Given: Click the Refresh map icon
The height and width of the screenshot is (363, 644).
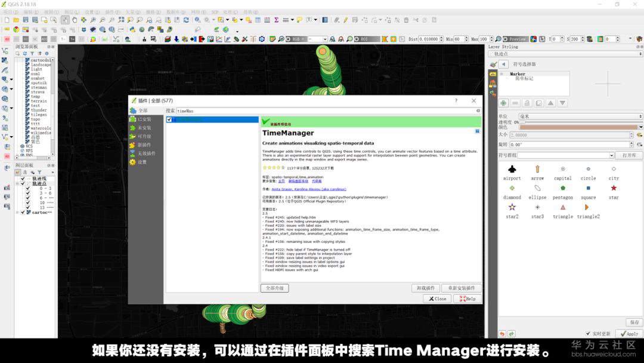Looking at the screenshot, I should pos(186,20).
